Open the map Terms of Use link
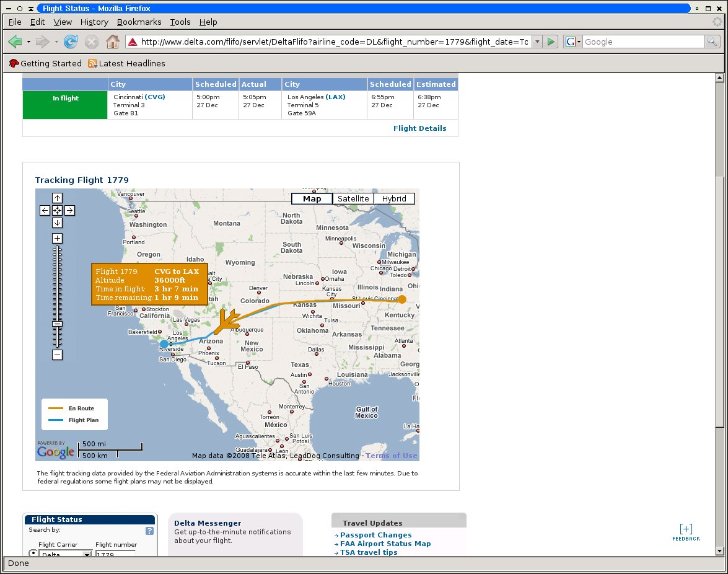 392,456
